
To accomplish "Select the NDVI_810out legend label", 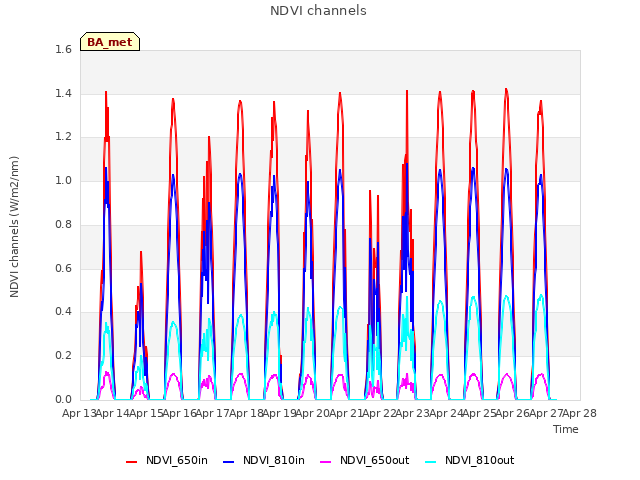I will [x=480, y=460].
